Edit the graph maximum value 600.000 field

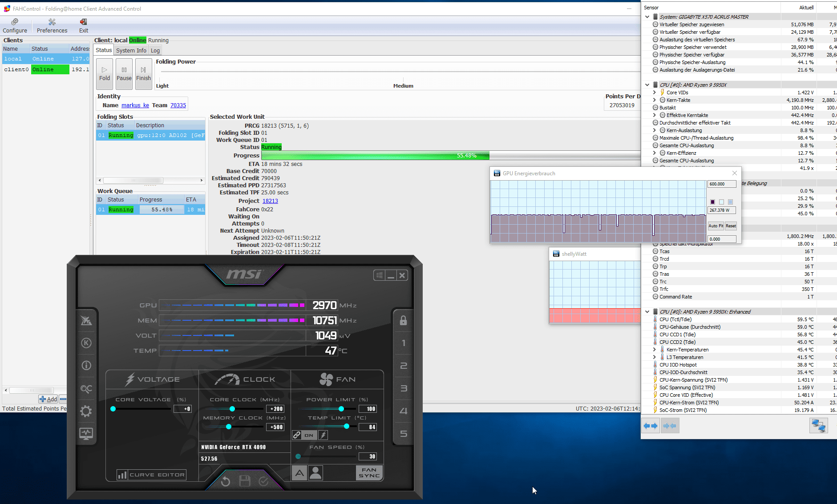721,184
